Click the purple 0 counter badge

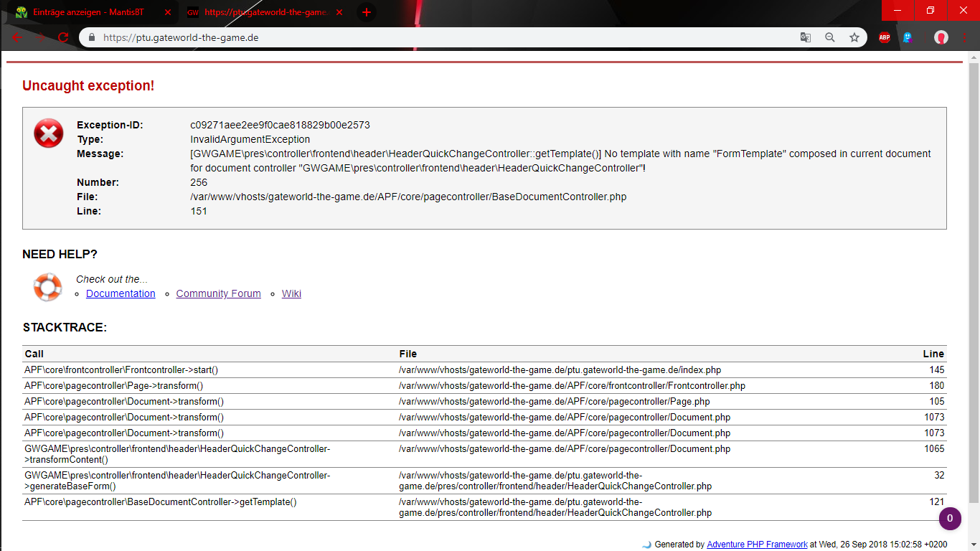click(950, 519)
